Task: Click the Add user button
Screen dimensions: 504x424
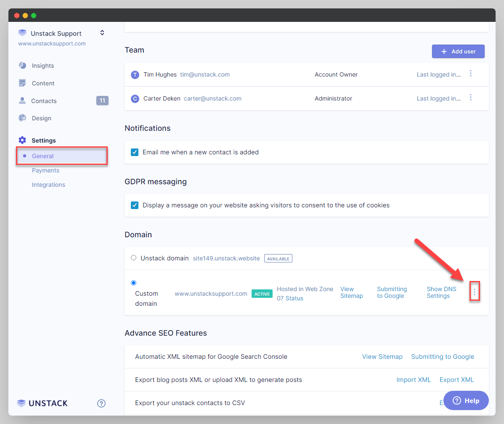Action: (x=458, y=51)
